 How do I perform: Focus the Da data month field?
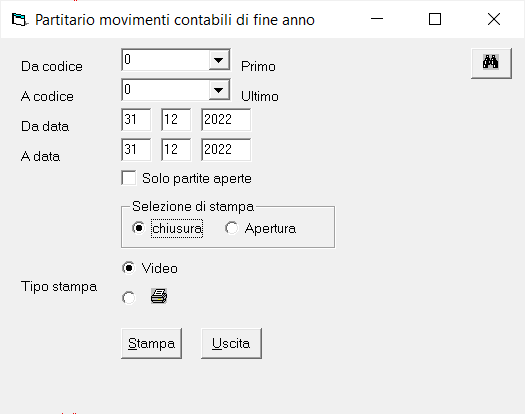point(176,120)
